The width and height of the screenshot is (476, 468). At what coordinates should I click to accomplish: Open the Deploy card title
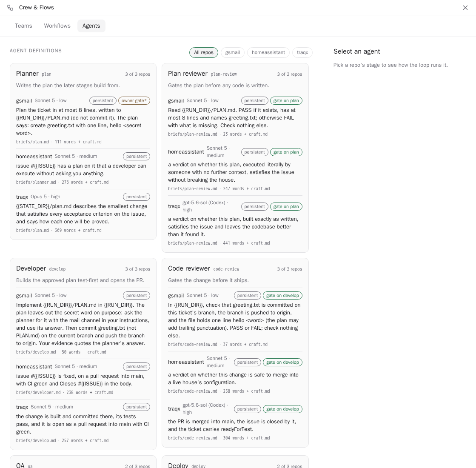178,465
